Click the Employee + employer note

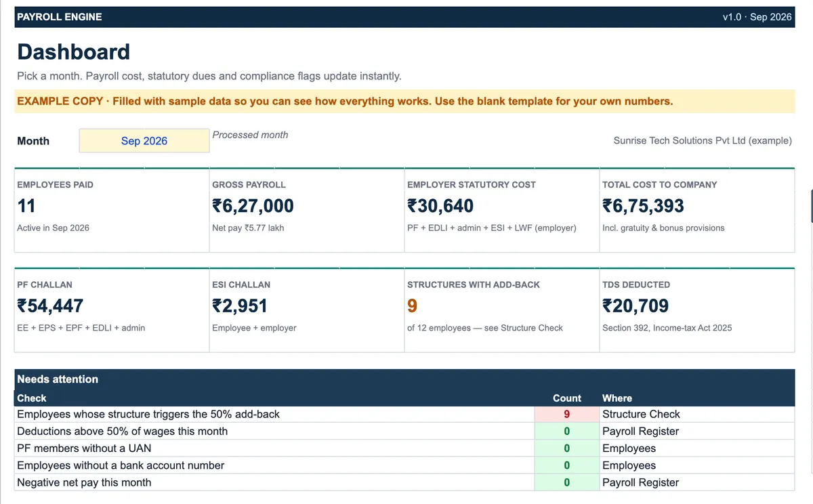pyautogui.click(x=254, y=328)
